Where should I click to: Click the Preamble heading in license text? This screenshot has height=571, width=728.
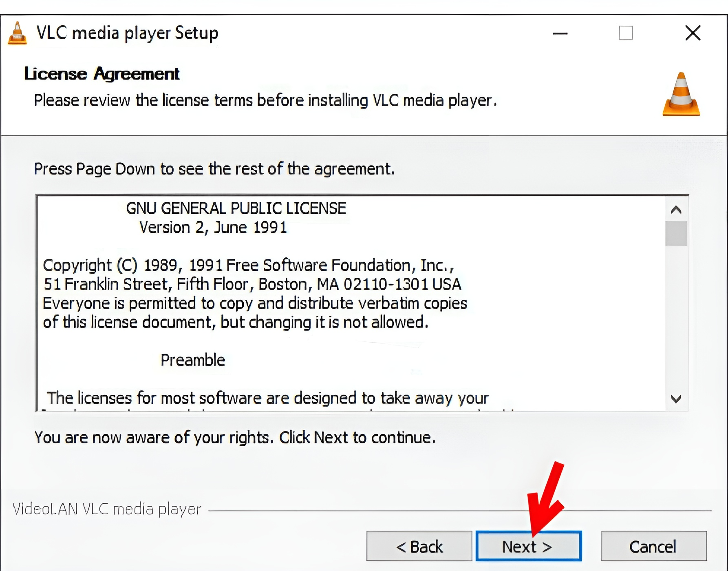[x=193, y=360]
